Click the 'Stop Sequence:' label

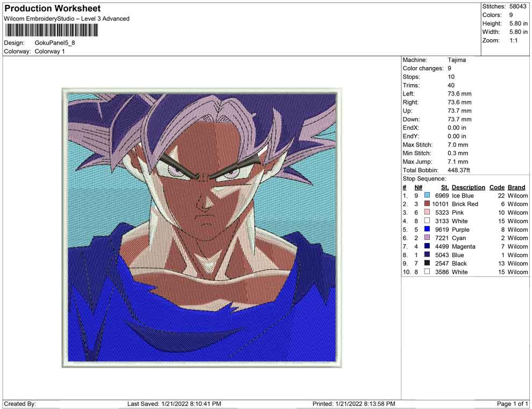point(425,179)
